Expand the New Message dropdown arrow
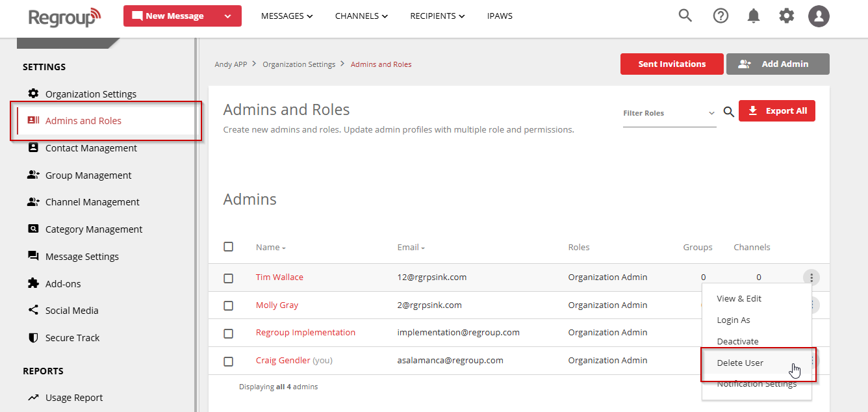 (227, 16)
